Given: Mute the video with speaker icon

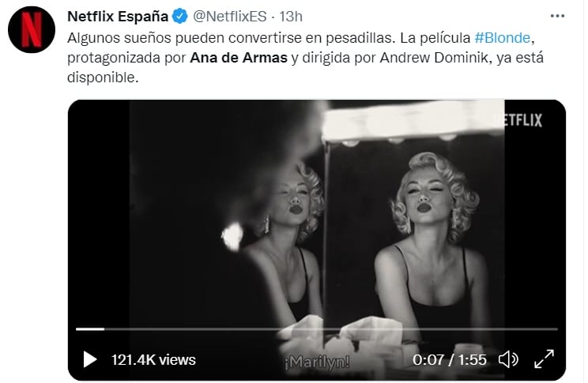Looking at the screenshot, I should [508, 359].
